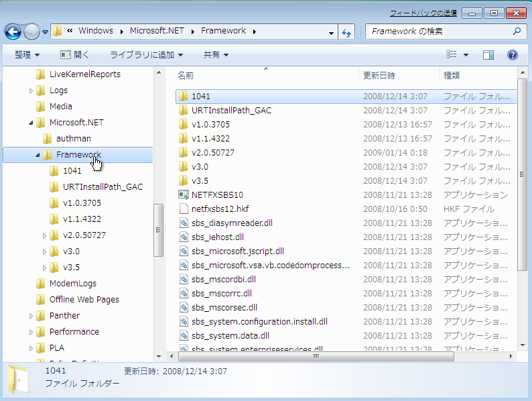Click the file list horizontal scrollbar thumb
This screenshot has height=401, width=532.
[x=316, y=357]
